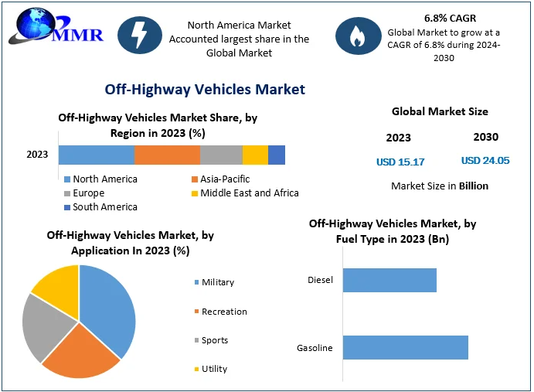This screenshot has width=534, height=392.
Task: Click the Middle East and Africa legend marker
Action: pyautogui.click(x=195, y=193)
